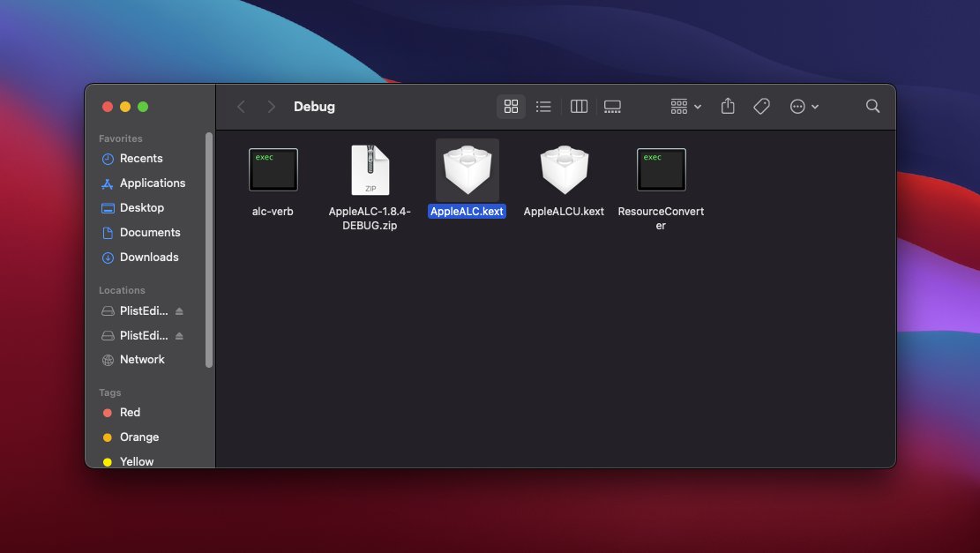
Task: Click the Share toolbar icon
Action: pyautogui.click(x=728, y=106)
